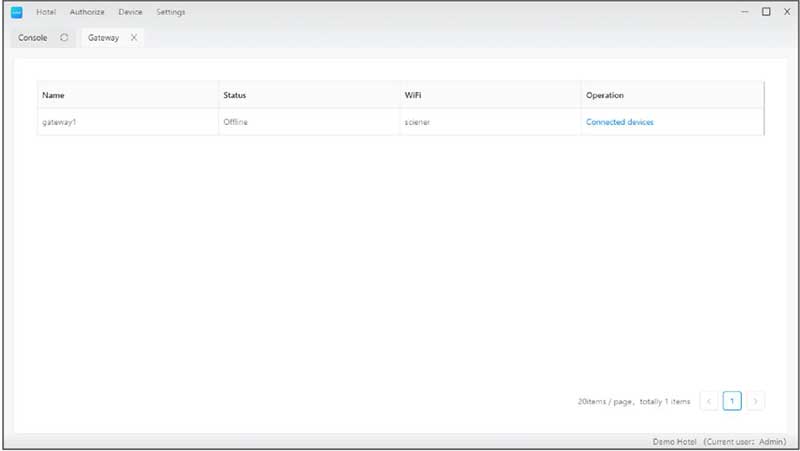Maximize the application window

pos(766,12)
